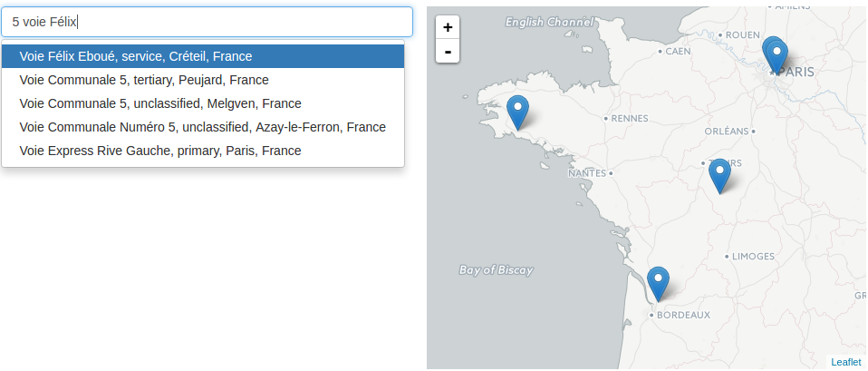Click the Bay of Biscay label
868x371 pixels.
(496, 270)
